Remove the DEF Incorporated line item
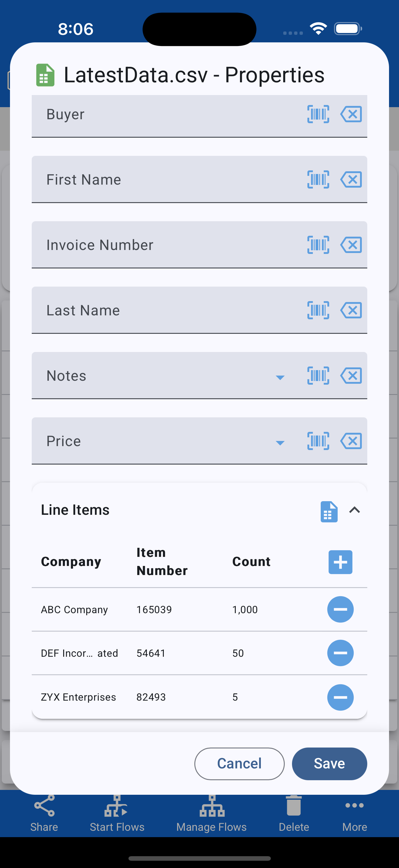The image size is (399, 868). [x=340, y=653]
